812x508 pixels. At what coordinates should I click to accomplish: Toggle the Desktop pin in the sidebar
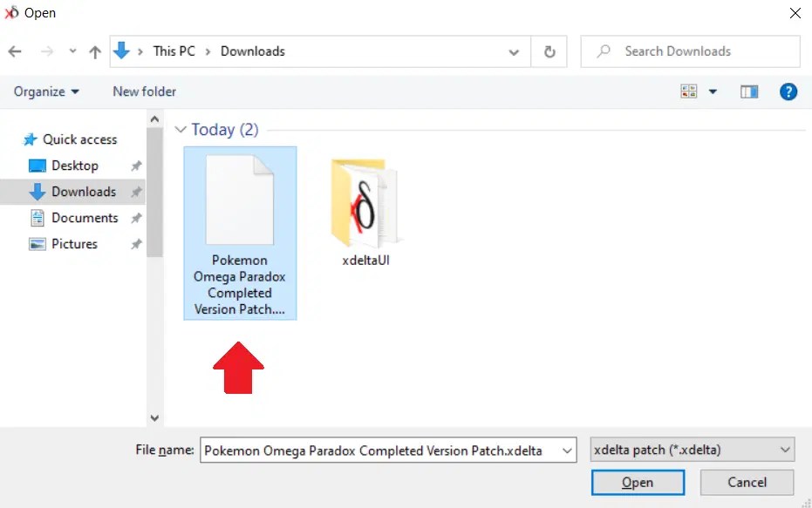pos(137,166)
